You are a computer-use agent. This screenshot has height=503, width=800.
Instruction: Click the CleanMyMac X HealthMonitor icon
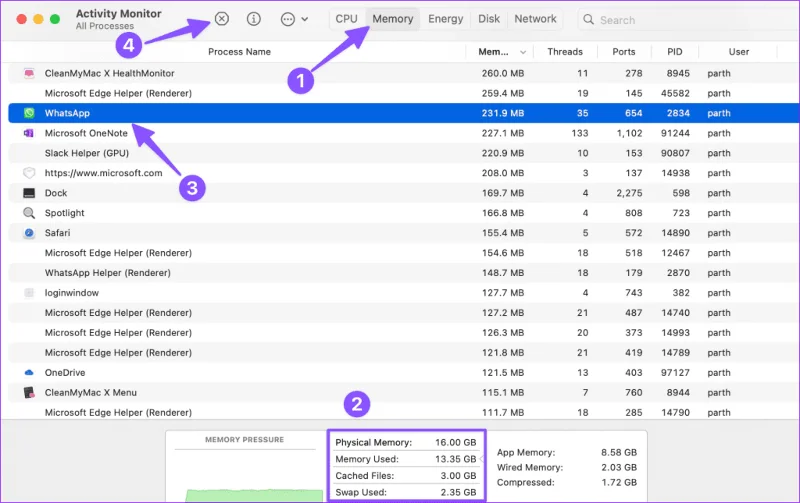coord(29,73)
